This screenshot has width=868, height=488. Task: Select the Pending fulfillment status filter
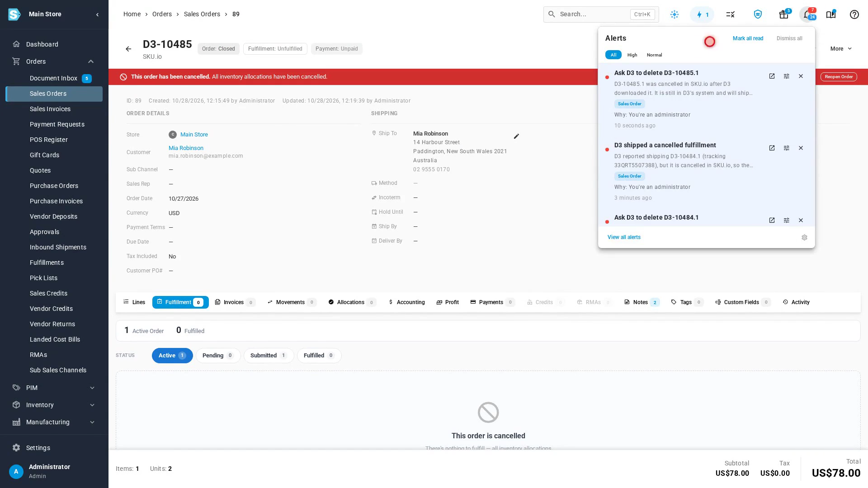[x=218, y=356]
